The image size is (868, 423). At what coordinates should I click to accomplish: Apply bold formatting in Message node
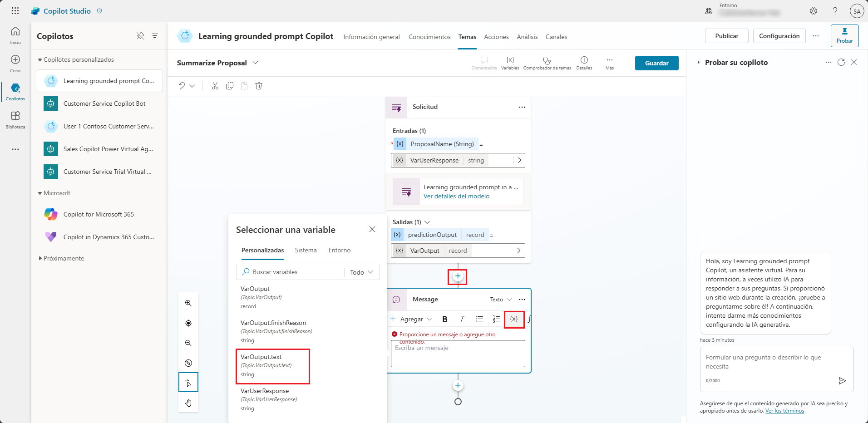click(x=445, y=319)
